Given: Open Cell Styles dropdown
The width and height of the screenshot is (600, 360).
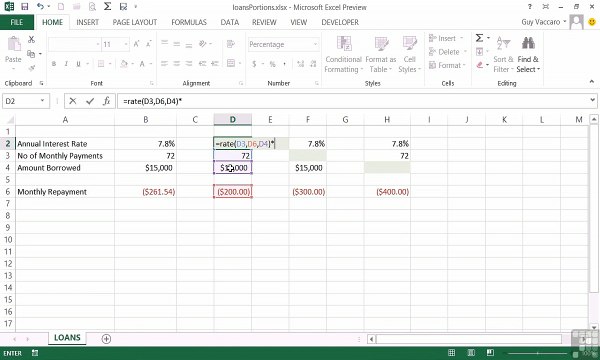Looking at the screenshot, I should (x=409, y=54).
